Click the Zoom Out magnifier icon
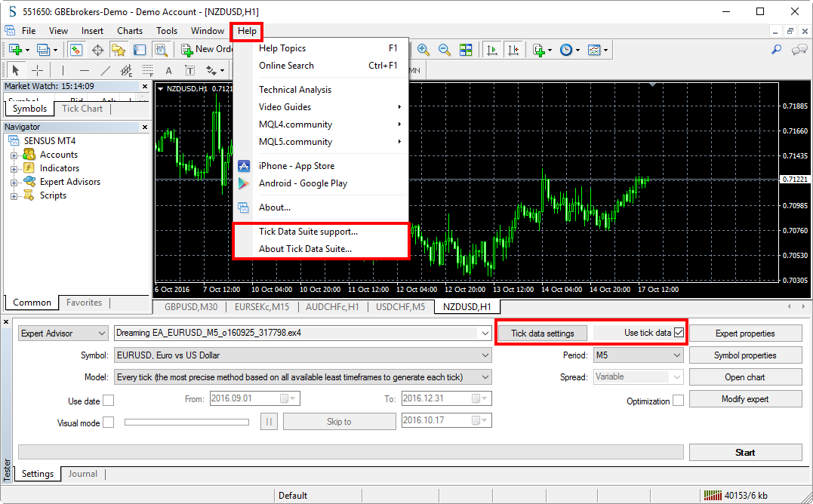This screenshot has height=504, width=813. tap(445, 50)
